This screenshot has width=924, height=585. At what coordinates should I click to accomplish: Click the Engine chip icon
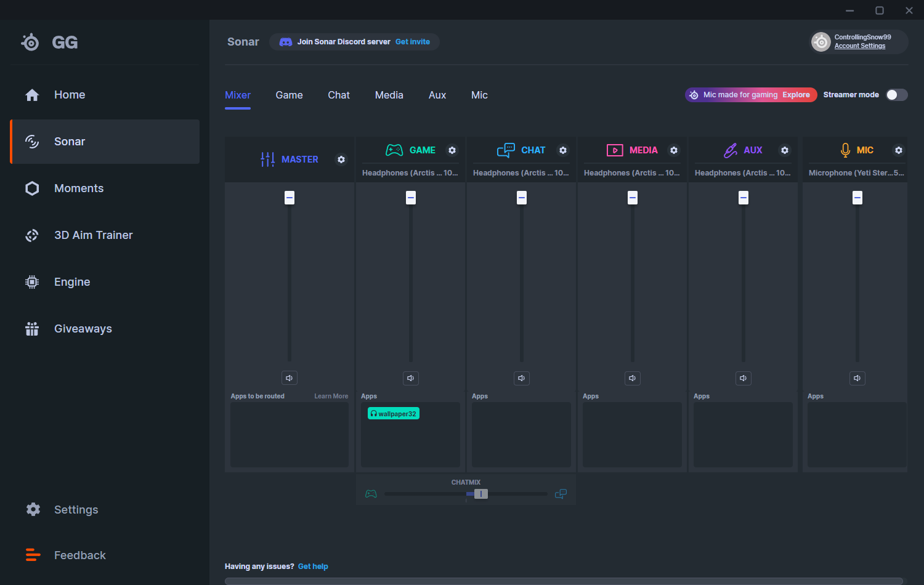[32, 282]
